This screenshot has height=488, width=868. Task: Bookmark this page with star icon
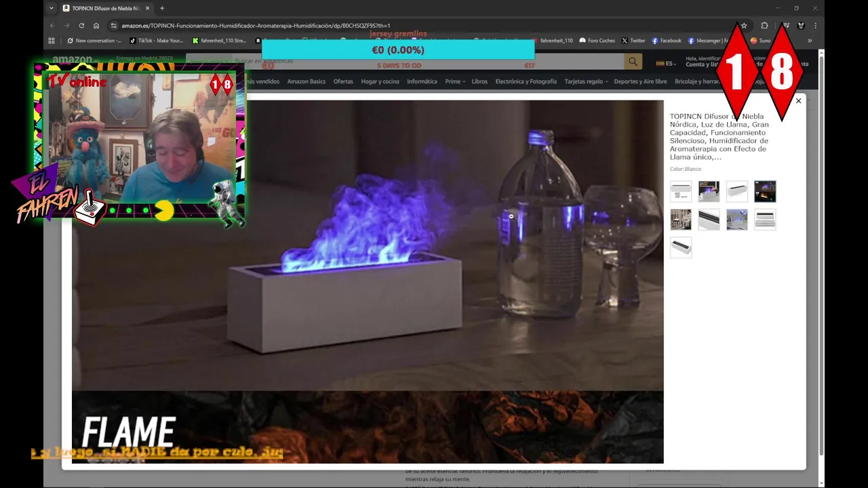(x=744, y=26)
